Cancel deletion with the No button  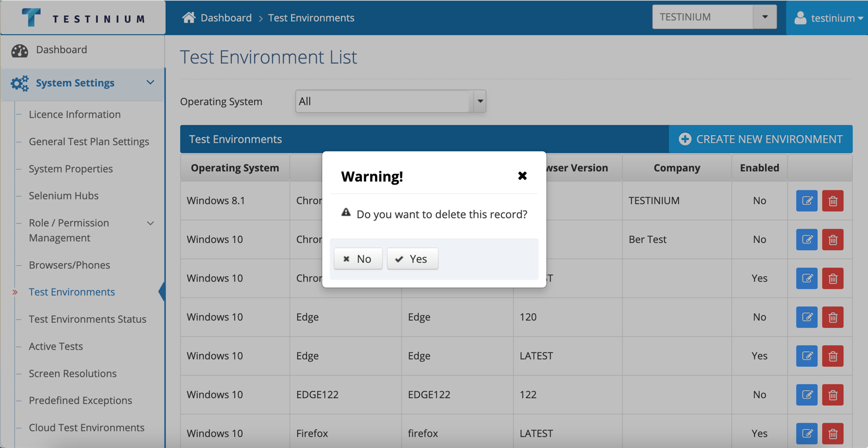(x=358, y=259)
